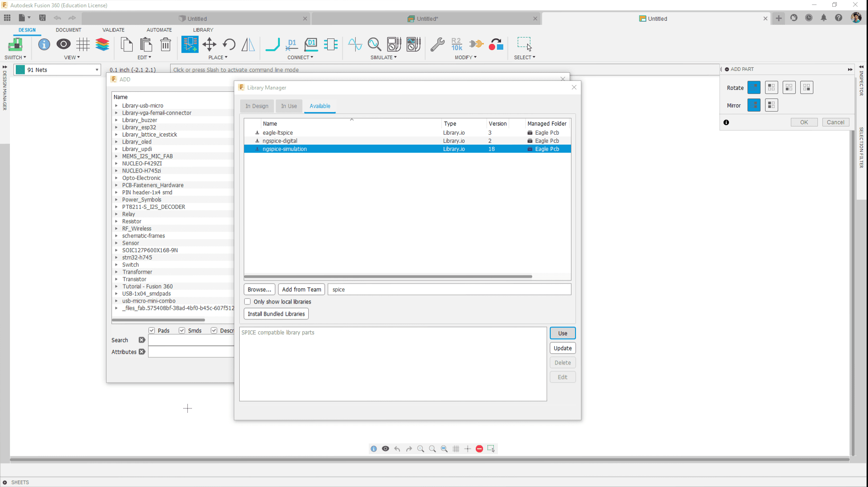This screenshot has height=487, width=868.
Task: Select the Move tool icon
Action: (x=209, y=44)
